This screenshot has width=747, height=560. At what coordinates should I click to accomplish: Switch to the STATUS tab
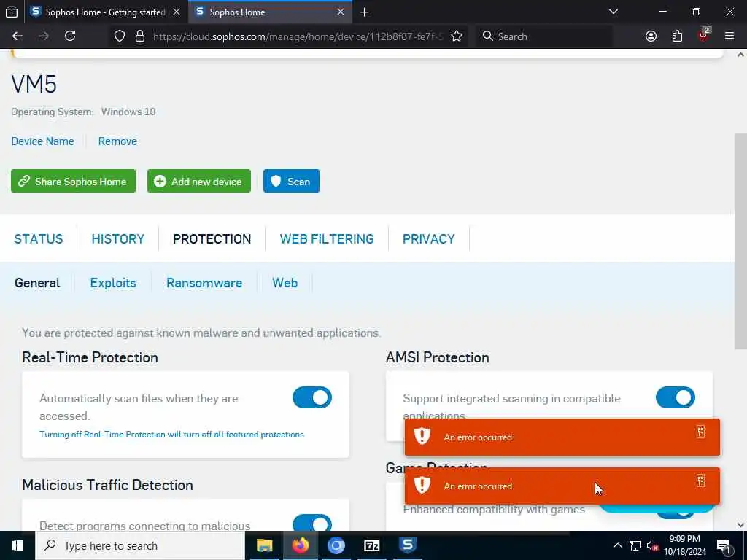(x=39, y=238)
